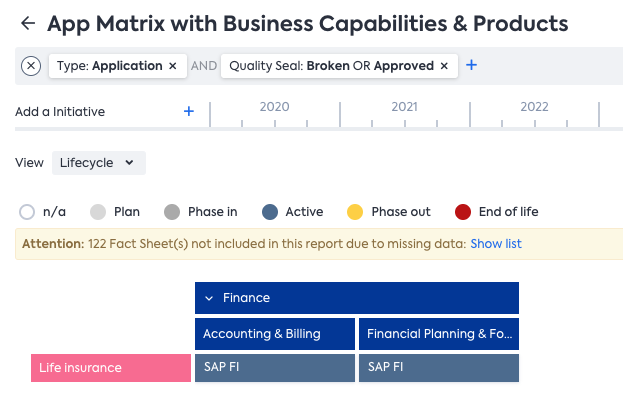Open Show list link
This screenshot has width=623, height=415.
click(495, 243)
